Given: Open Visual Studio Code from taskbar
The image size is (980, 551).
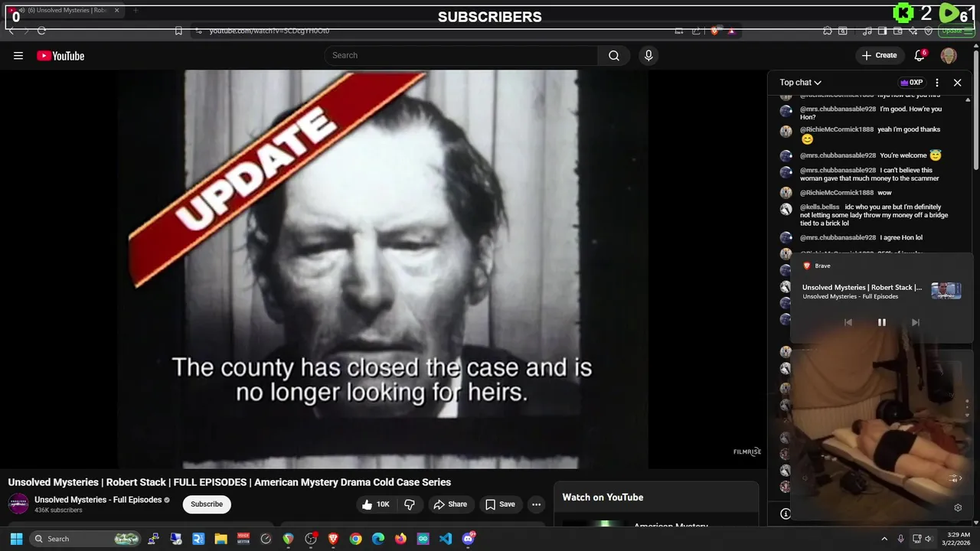Looking at the screenshot, I should click(446, 539).
